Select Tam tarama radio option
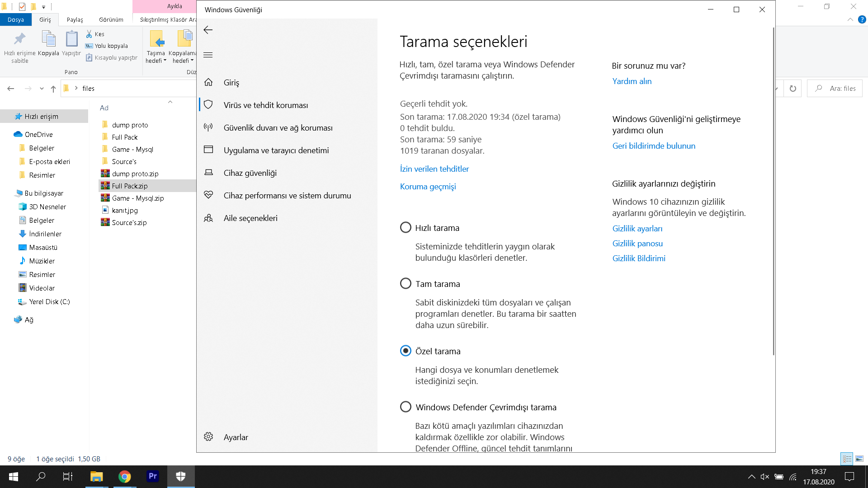Screen dimensions: 868x488 click(406, 283)
